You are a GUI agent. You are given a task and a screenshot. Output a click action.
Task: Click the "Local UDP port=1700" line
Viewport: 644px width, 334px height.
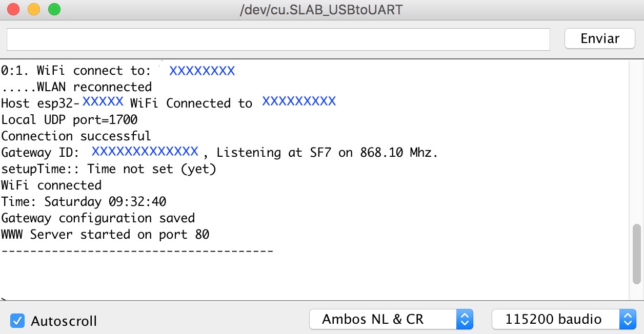(x=69, y=120)
